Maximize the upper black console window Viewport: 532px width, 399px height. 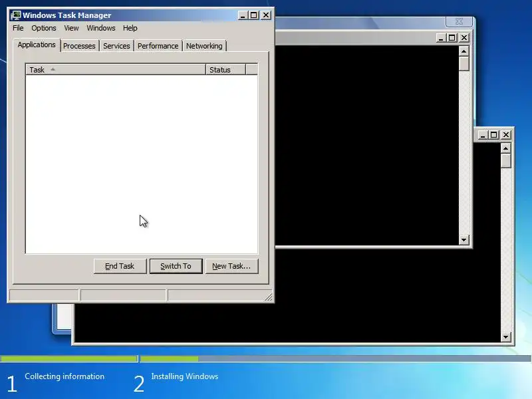(x=452, y=38)
